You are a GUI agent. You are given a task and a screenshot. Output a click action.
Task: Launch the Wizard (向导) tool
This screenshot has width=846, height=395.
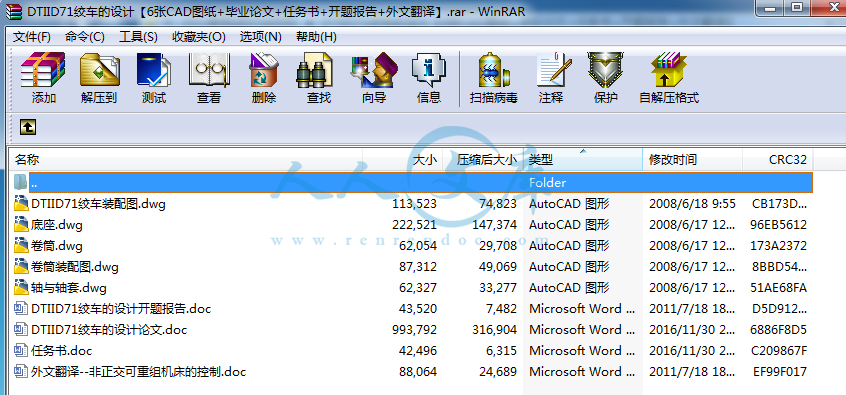point(374,70)
